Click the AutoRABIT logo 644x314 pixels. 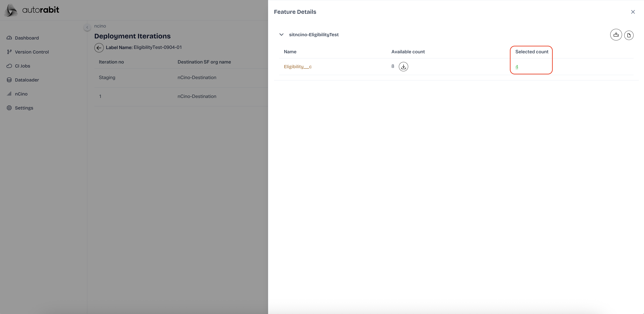[x=32, y=10]
